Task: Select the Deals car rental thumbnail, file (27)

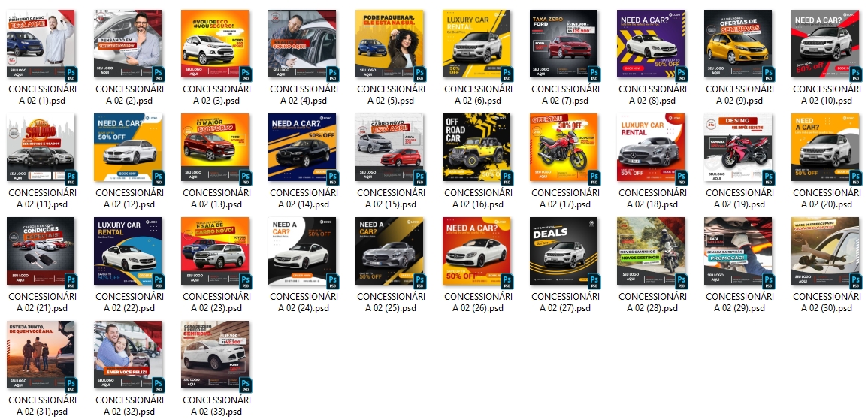Action: [x=564, y=251]
